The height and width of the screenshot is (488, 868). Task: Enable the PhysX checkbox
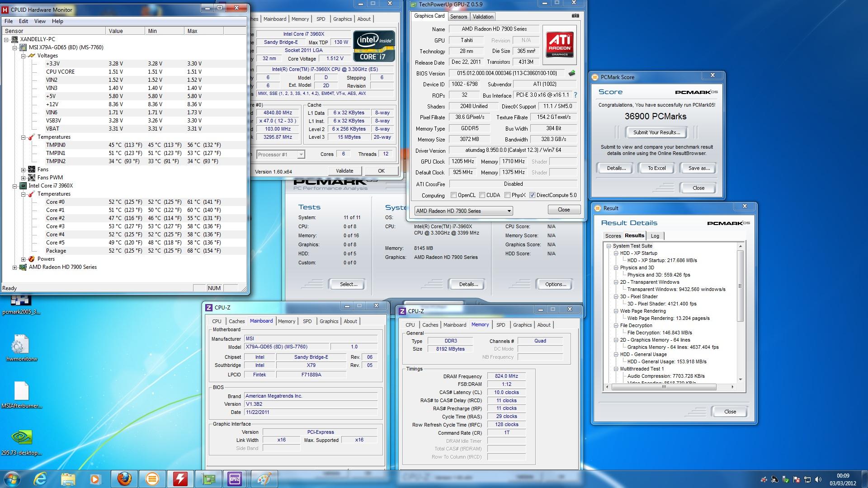pyautogui.click(x=507, y=195)
